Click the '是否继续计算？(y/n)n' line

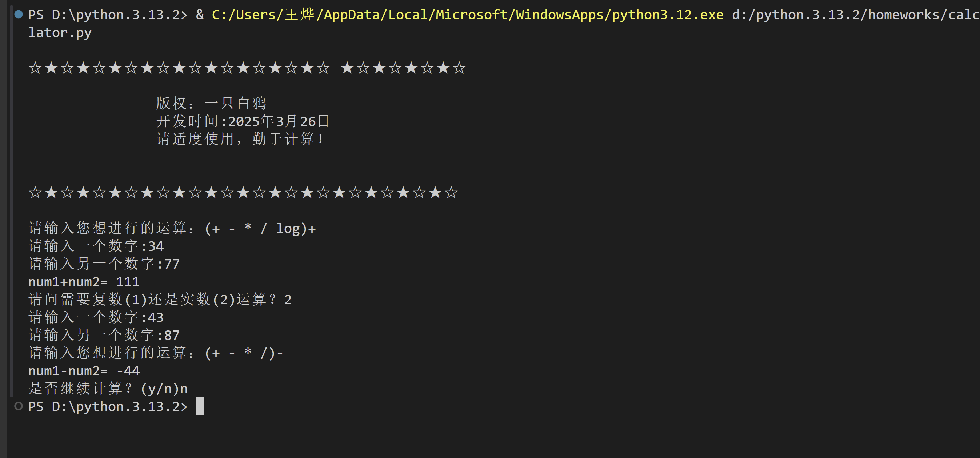point(108,388)
